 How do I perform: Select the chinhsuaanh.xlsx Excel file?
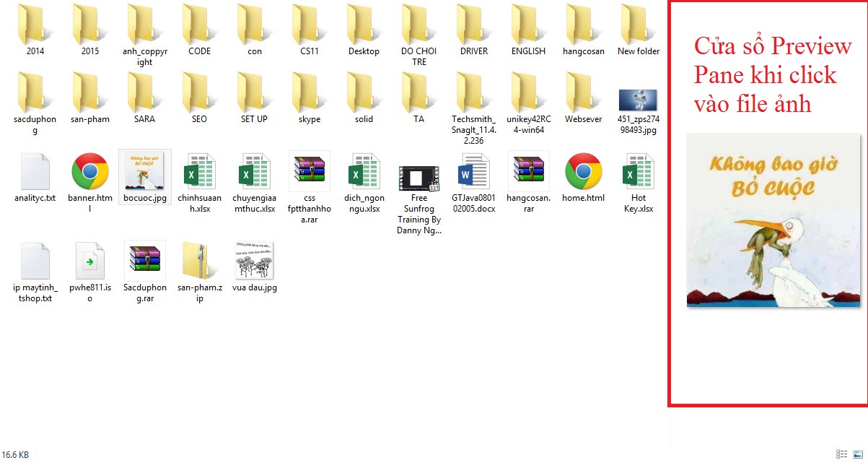click(199, 183)
